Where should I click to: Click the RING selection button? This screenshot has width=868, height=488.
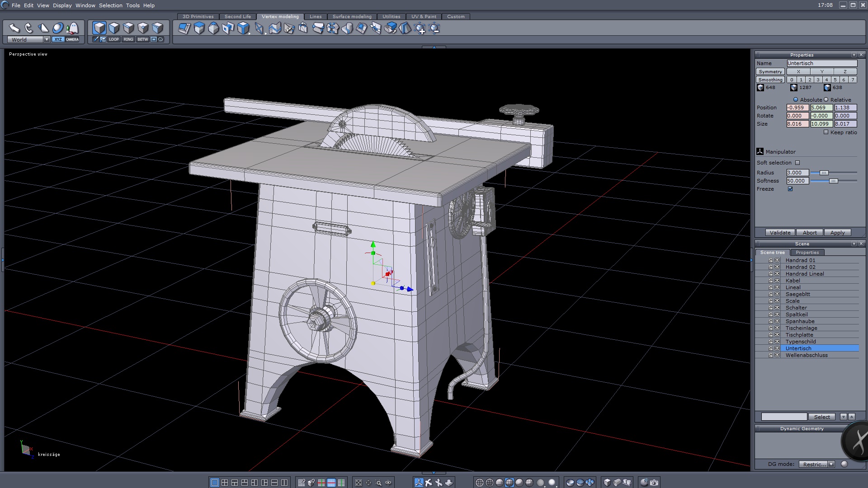pyautogui.click(x=128, y=39)
